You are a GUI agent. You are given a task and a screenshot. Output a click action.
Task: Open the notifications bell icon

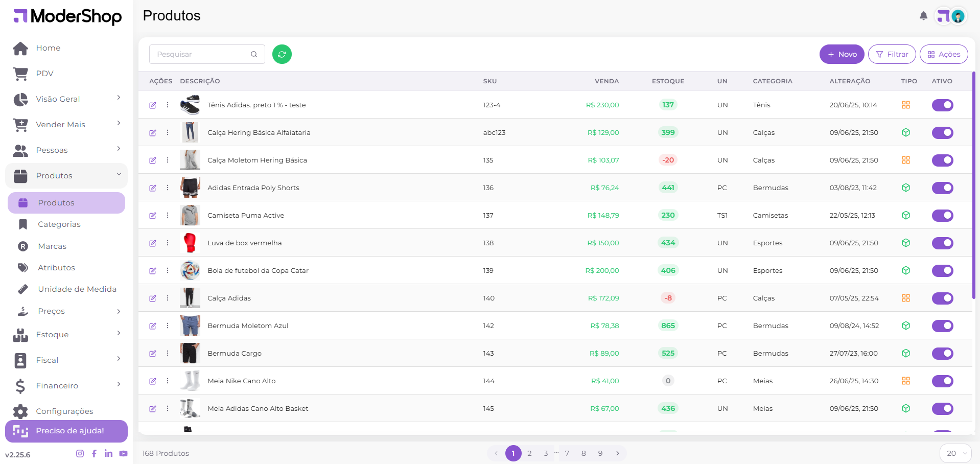pos(923,16)
